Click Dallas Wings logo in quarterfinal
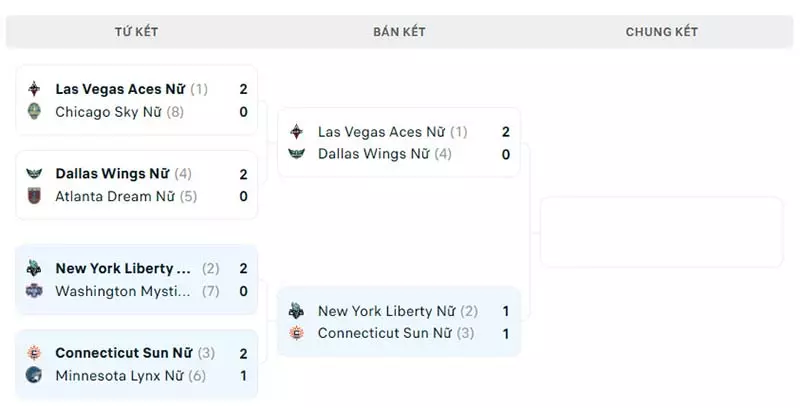 pos(34,173)
